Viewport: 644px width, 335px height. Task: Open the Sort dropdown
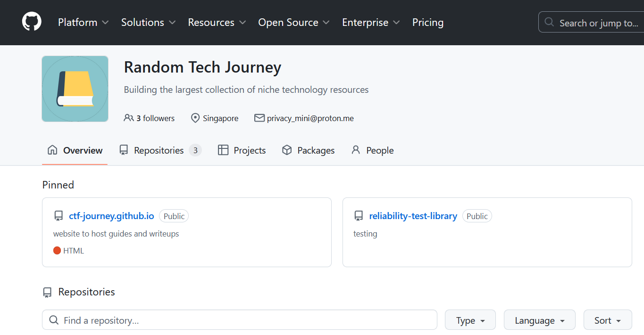[x=607, y=320]
